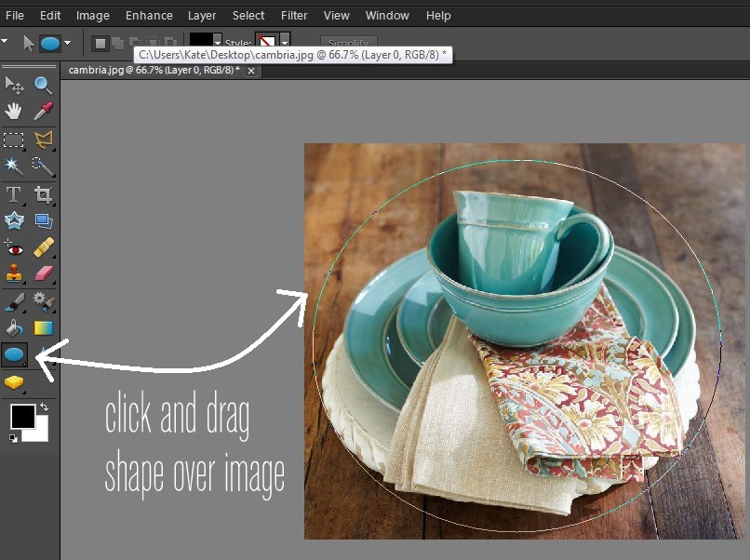Select the Move tool
The width and height of the screenshot is (750, 560).
point(14,86)
